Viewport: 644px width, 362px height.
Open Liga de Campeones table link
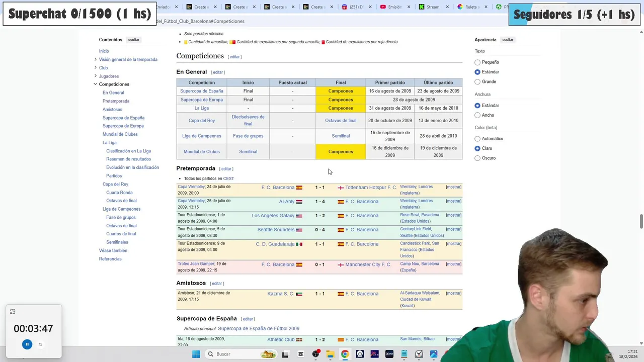point(202,136)
